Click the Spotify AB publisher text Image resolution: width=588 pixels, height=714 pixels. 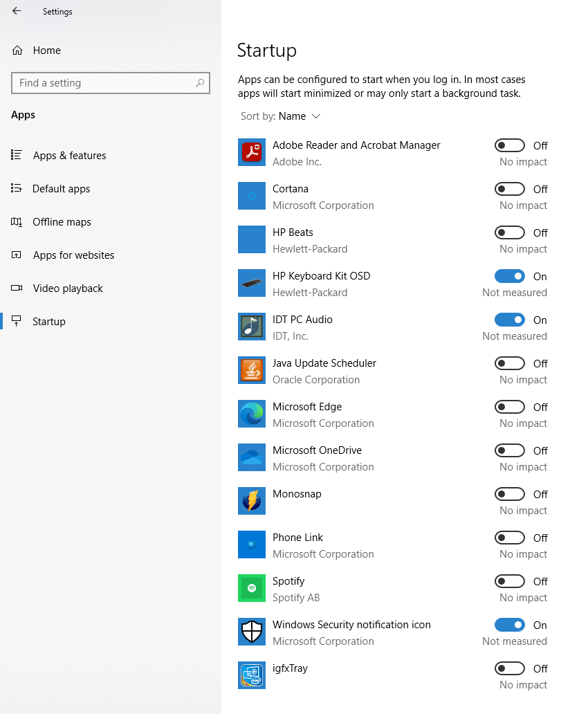click(296, 598)
